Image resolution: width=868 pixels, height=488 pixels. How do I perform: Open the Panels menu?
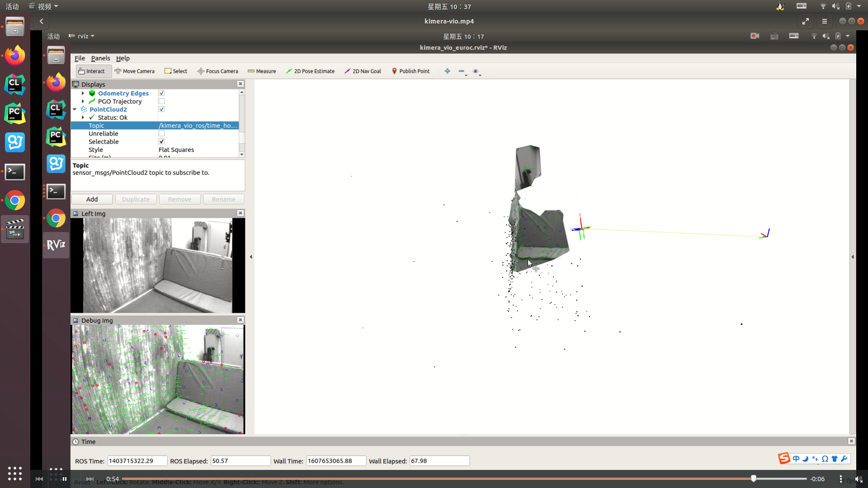[100, 58]
